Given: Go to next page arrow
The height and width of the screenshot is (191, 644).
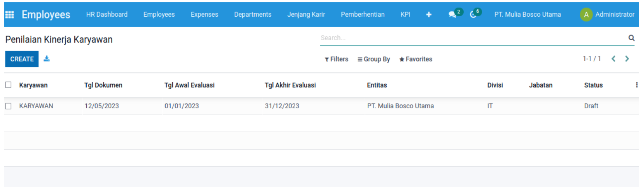Looking at the screenshot, I should [x=627, y=59].
